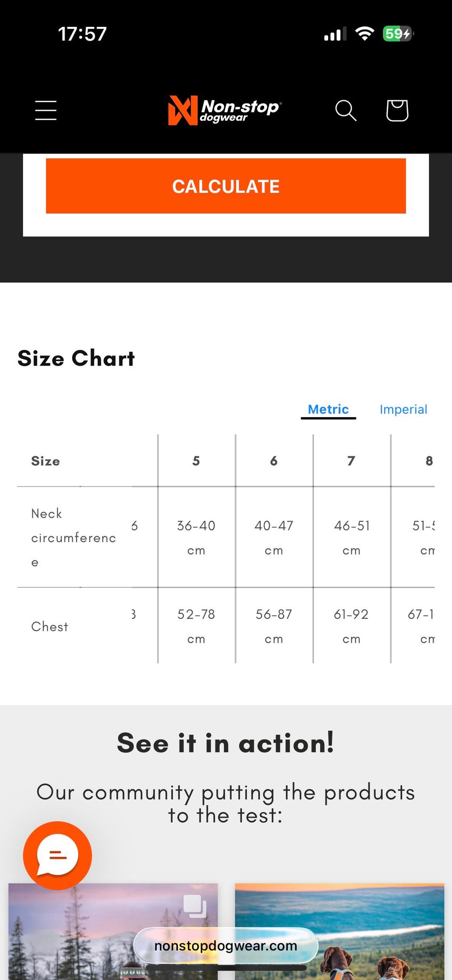Viewport: 452px width, 980px height.
Task: Open the hamburger navigation menu
Action: [46, 110]
